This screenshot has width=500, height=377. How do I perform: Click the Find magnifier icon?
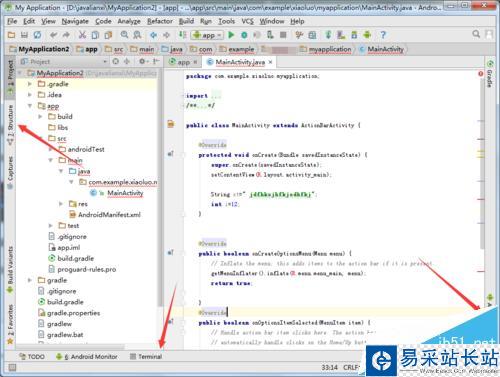pyautogui.click(x=124, y=35)
